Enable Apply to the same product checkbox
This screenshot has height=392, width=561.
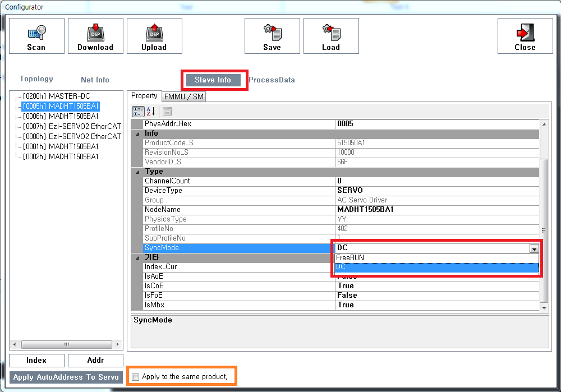(x=135, y=377)
